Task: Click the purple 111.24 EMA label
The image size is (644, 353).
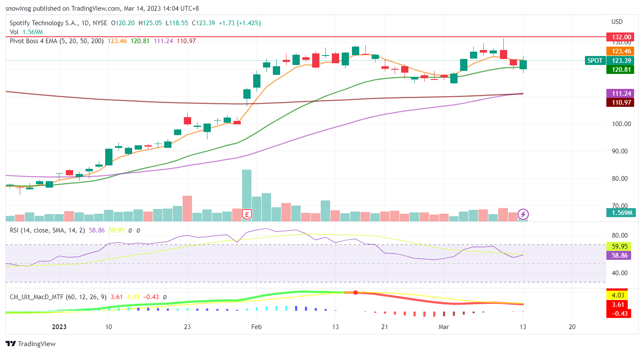Action: click(620, 94)
